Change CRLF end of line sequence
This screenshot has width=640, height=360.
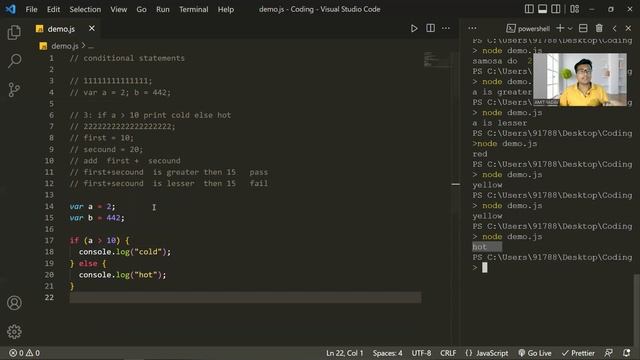pyautogui.click(x=448, y=353)
